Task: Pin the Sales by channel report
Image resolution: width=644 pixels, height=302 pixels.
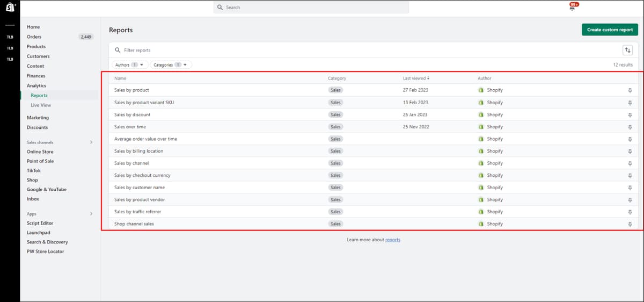Action: (630, 163)
